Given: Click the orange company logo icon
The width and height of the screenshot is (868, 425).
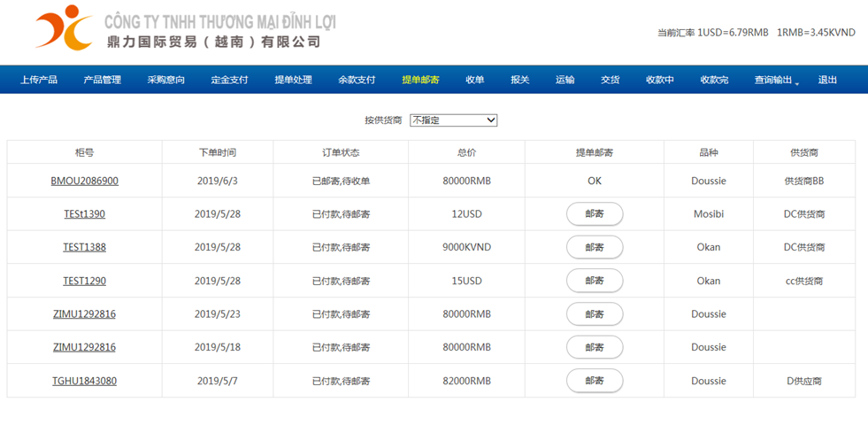Looking at the screenshot, I should pos(65,27).
